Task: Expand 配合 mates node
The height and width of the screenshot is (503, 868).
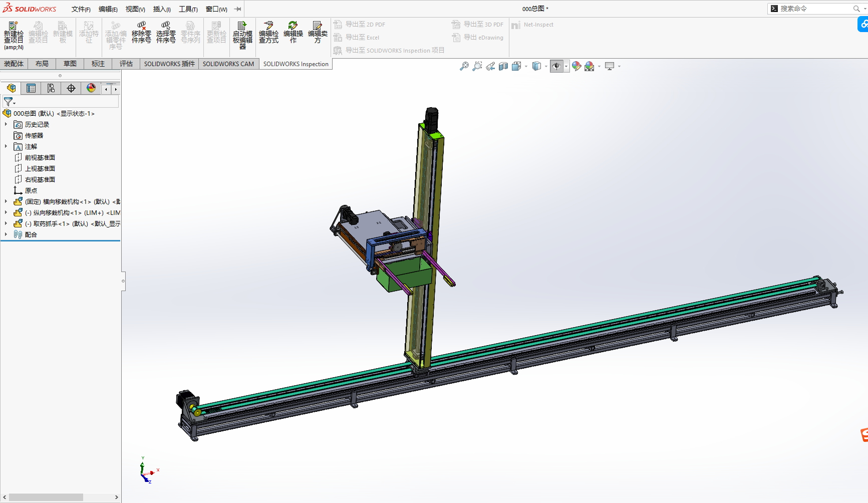Action: [6, 234]
